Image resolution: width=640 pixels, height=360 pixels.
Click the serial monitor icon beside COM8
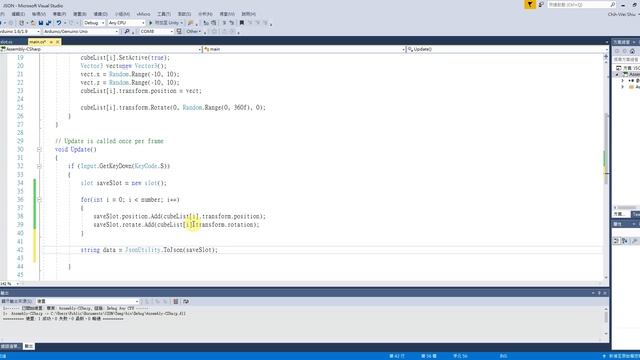179,31
